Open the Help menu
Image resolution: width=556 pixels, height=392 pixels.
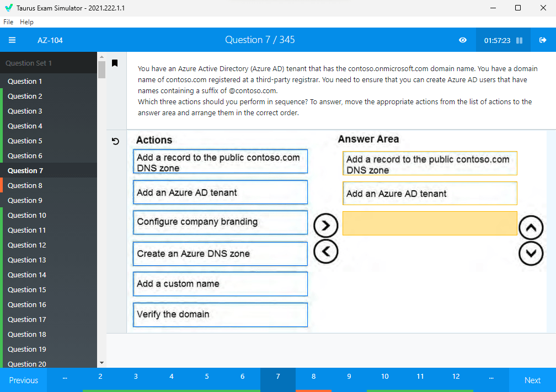point(26,22)
